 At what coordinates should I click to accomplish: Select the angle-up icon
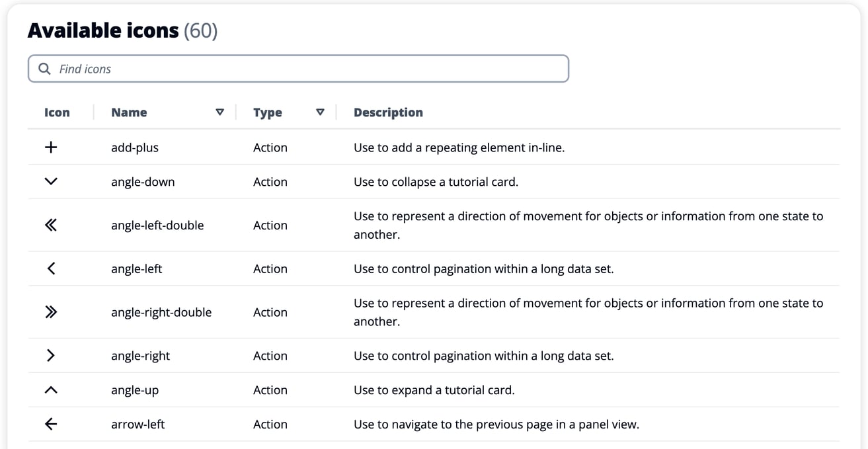click(x=51, y=389)
